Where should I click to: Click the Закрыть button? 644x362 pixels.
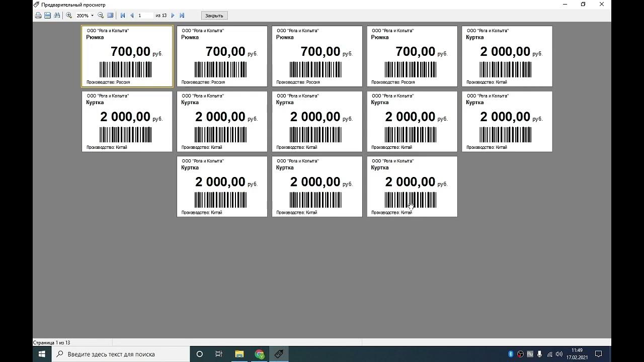pyautogui.click(x=214, y=16)
